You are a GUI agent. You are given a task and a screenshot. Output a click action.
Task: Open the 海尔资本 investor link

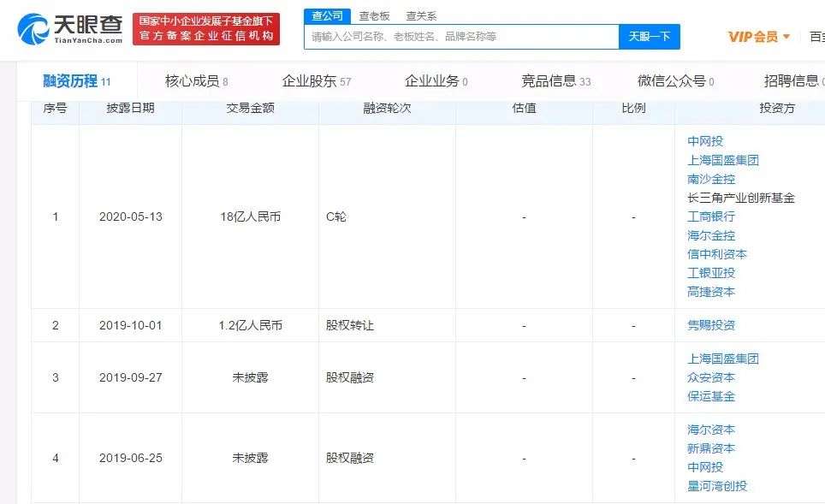point(711,430)
